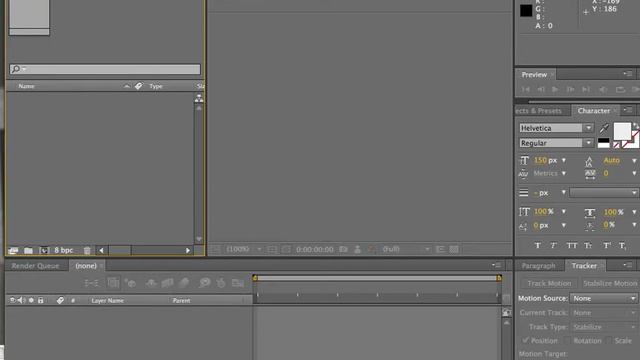Click the viewer current time 0:00:00:00

(314, 249)
